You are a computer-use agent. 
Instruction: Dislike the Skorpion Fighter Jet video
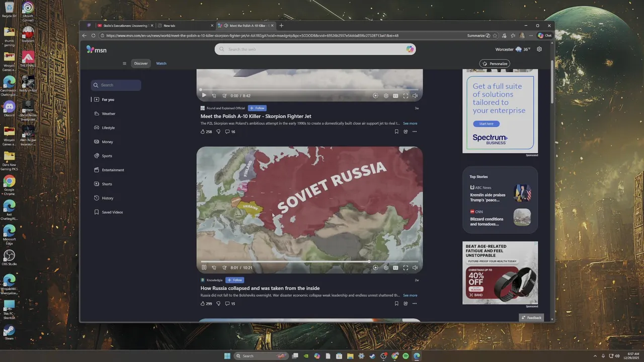click(x=218, y=132)
